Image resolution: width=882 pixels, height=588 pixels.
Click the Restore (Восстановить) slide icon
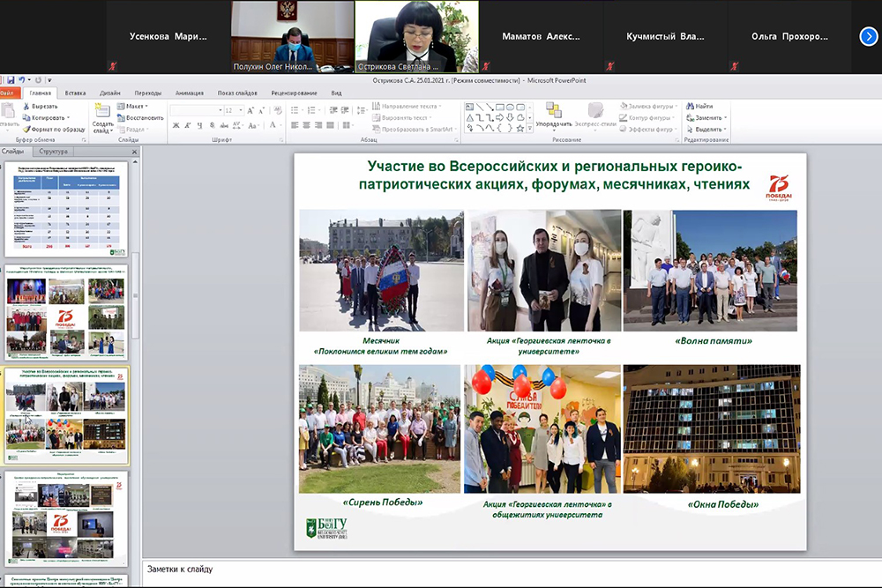[x=121, y=117]
